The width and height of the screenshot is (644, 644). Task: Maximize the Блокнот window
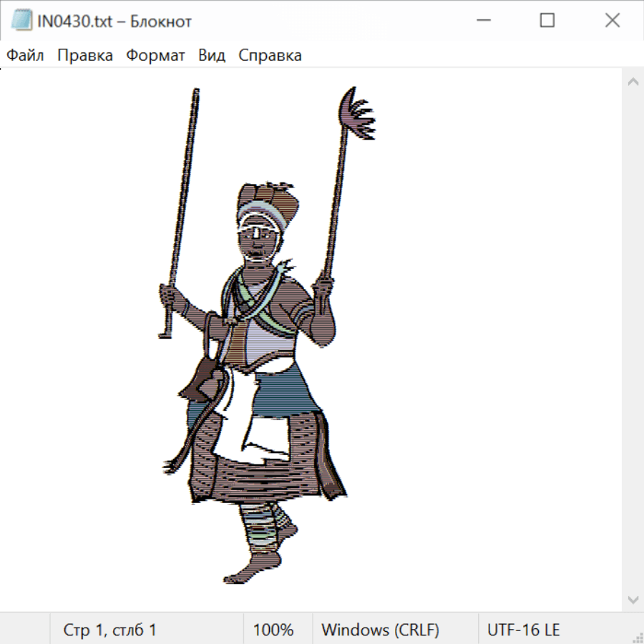(x=547, y=21)
